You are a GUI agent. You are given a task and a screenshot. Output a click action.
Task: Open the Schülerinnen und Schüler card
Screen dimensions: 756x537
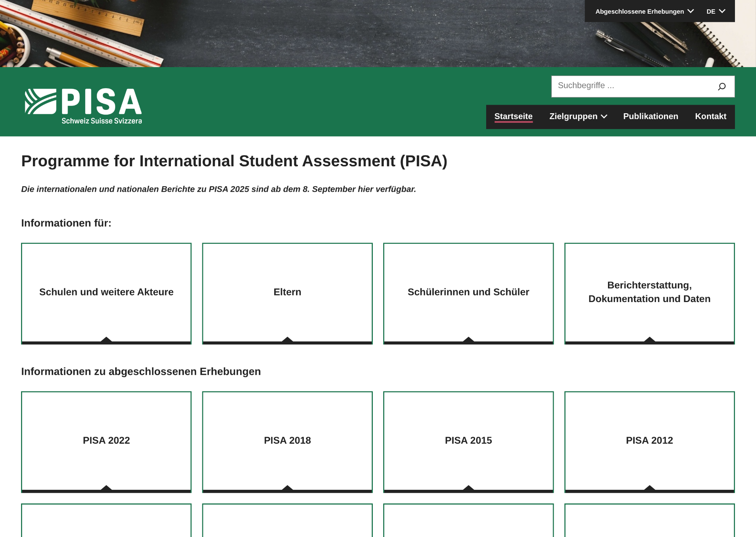[468, 294]
